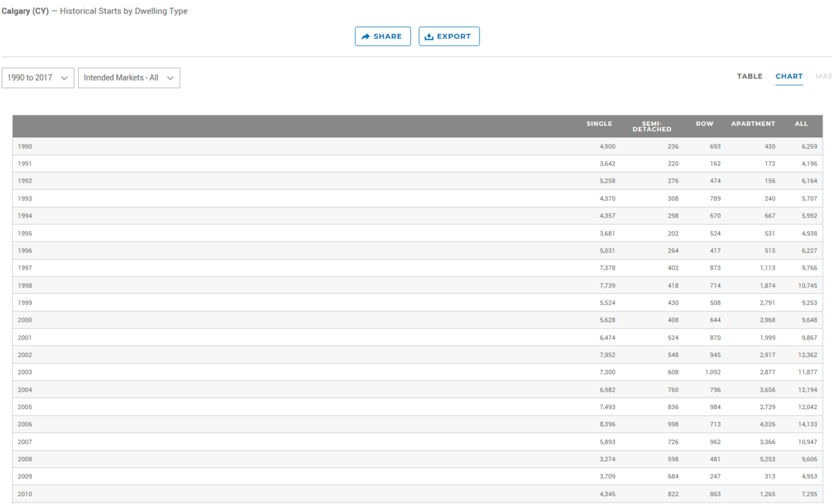Select the 1992 year row label
The image size is (832, 504).
[x=25, y=181]
